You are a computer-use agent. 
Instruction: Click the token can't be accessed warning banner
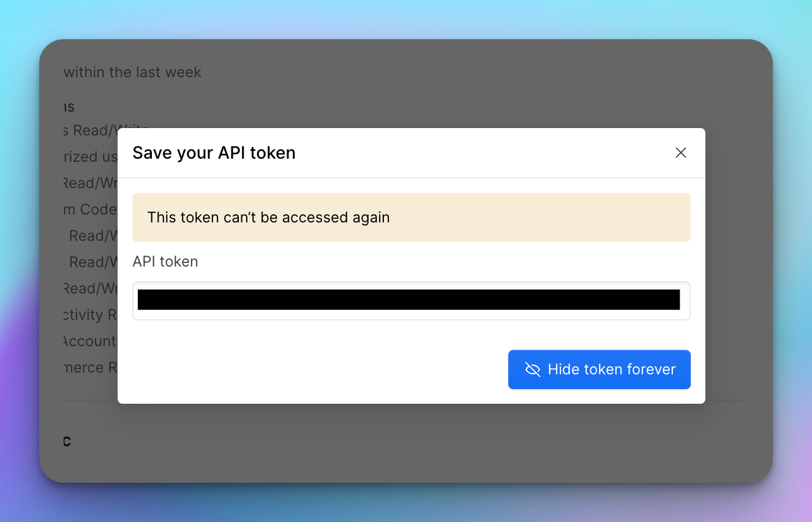tap(412, 217)
